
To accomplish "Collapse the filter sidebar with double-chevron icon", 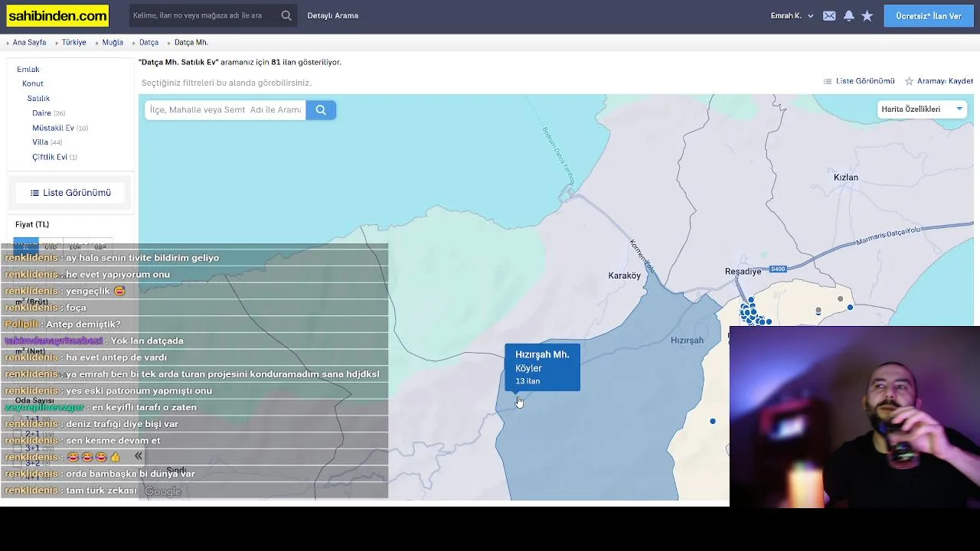I will click(138, 456).
